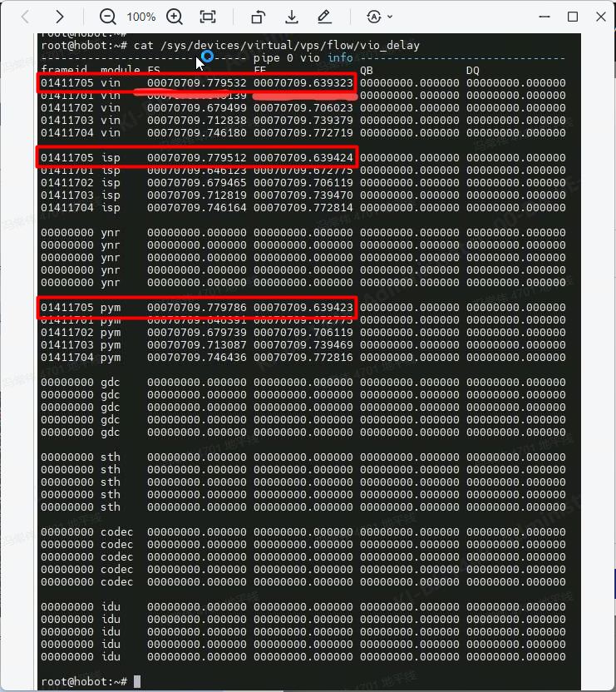Click the red-boxed isp row 01411705
616x692 pixels.
coord(197,157)
